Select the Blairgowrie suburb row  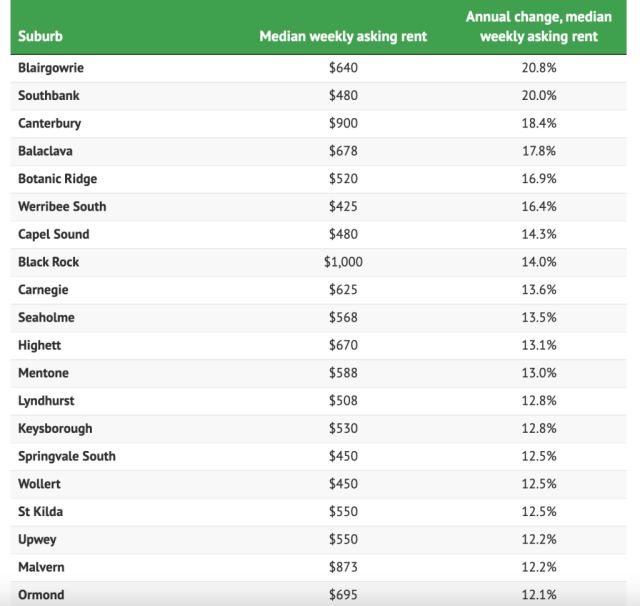pyautogui.click(x=52, y=68)
